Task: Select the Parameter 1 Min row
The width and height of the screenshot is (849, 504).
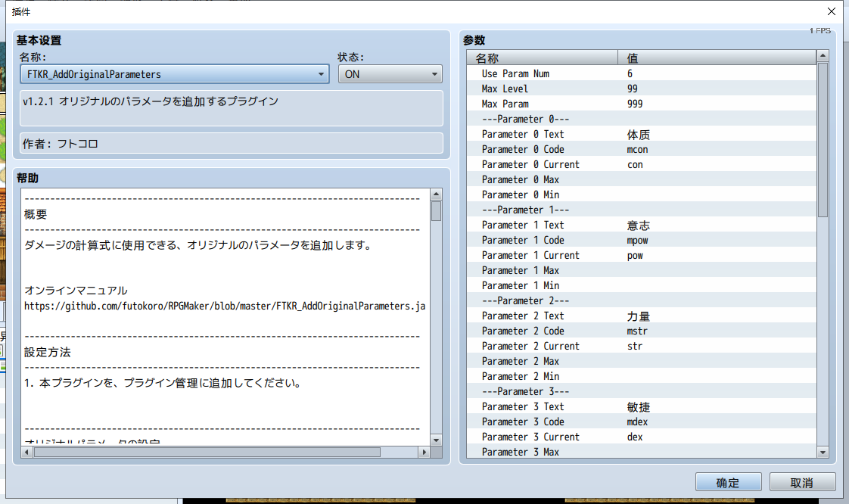Action: (642, 286)
